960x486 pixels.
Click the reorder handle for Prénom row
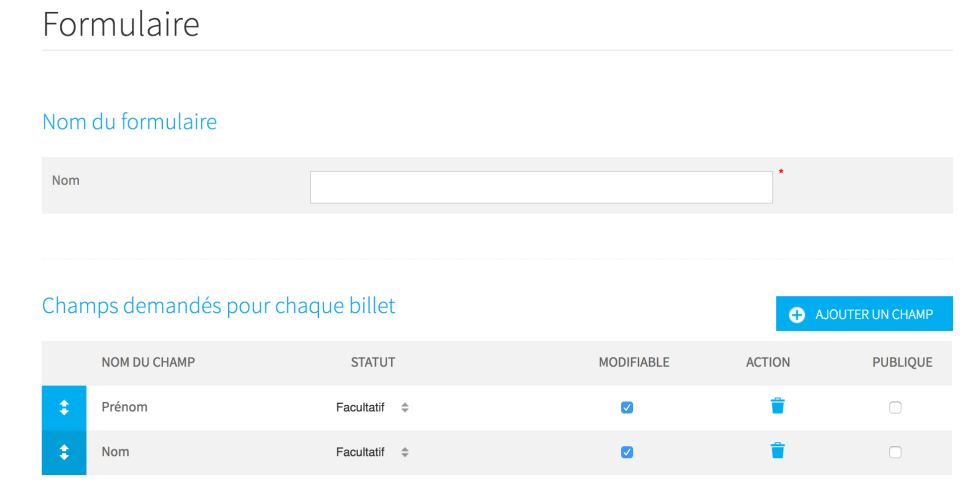point(64,408)
